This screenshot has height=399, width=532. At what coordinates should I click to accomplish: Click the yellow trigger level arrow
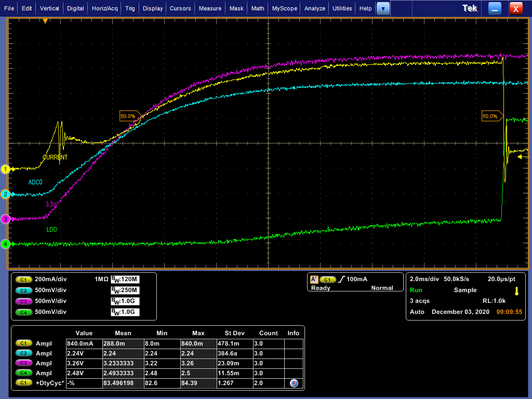[520, 157]
